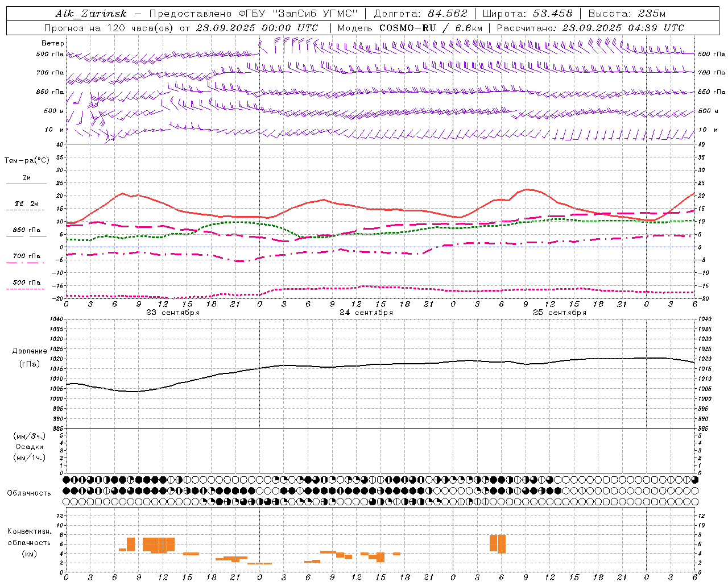
Task: Click the "Облачность" cloud cover label
Action: (x=29, y=493)
